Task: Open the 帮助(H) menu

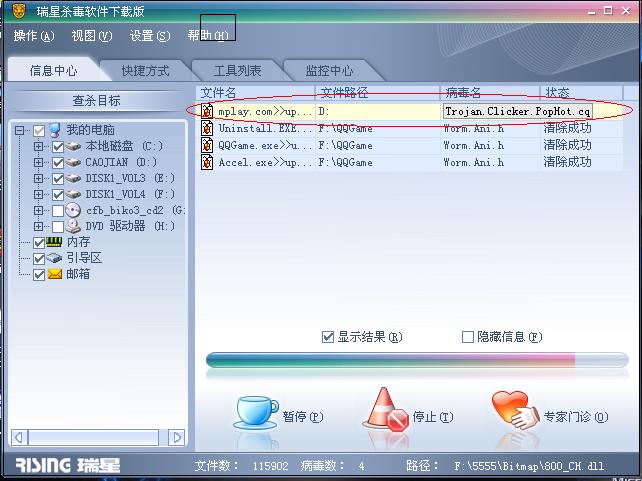Action: click(x=208, y=36)
